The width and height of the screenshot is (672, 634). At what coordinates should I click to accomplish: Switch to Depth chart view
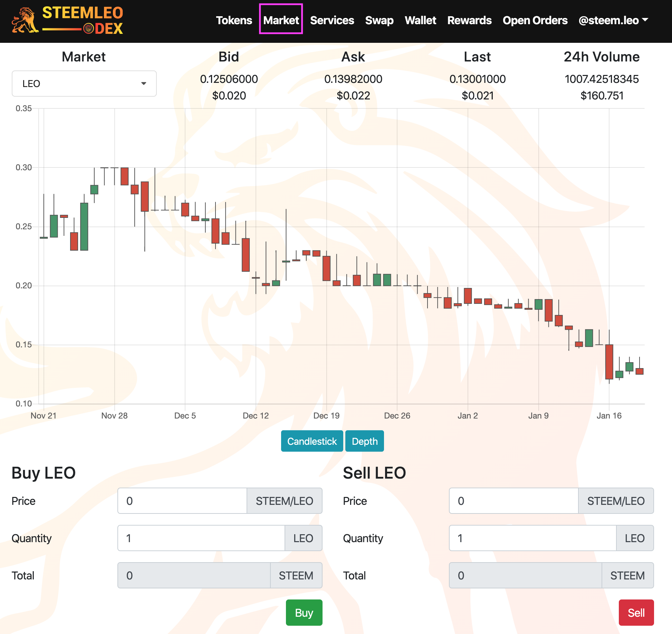pyautogui.click(x=365, y=441)
